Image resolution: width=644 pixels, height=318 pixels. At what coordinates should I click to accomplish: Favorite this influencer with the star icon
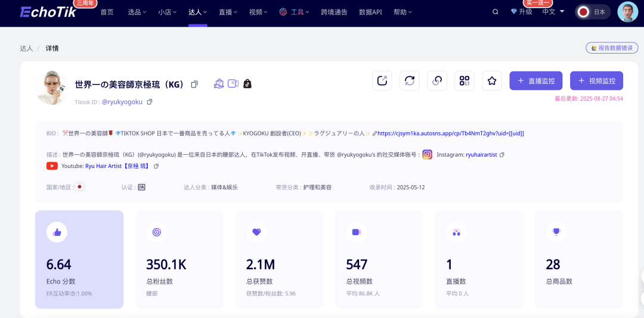click(x=492, y=80)
